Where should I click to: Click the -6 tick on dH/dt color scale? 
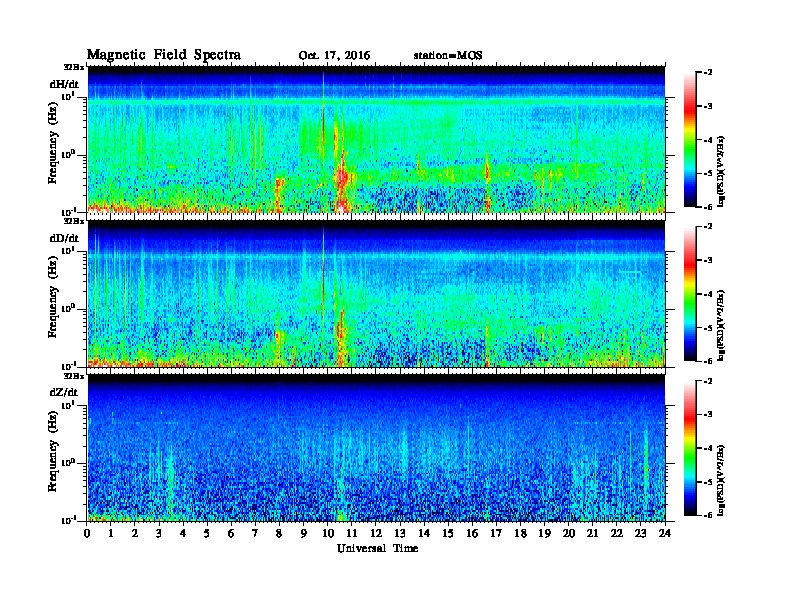click(x=708, y=207)
